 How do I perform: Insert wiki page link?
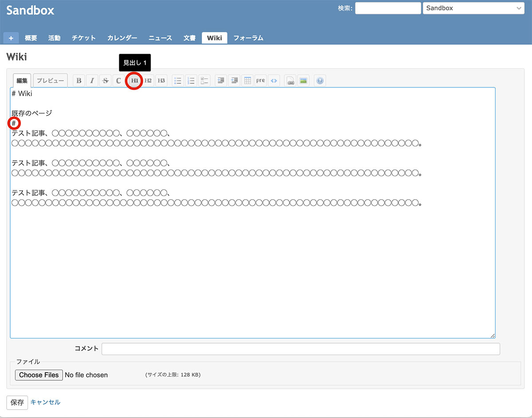290,81
